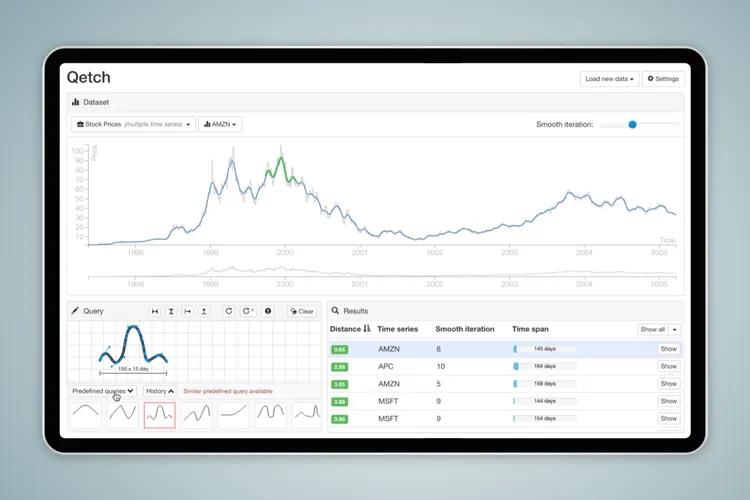Show the APC result with distance 2.88
Viewport: 750px width, 500px height.
pyautogui.click(x=668, y=366)
